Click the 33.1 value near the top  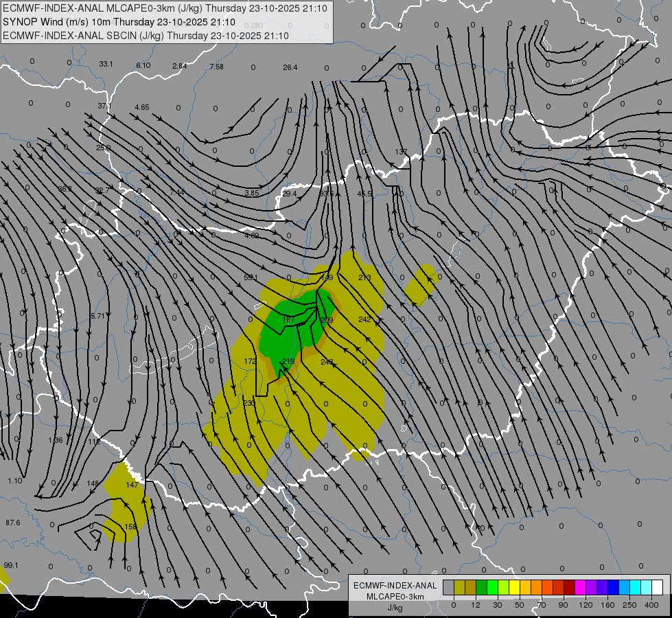point(106,64)
